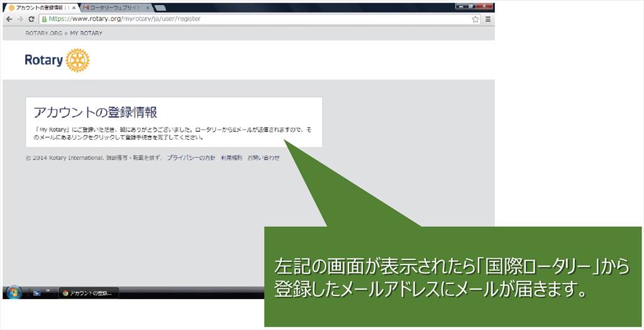Image resolution: width=644 pixels, height=330 pixels.
Task: Maximize the Chrome window
Action: coord(471,6)
